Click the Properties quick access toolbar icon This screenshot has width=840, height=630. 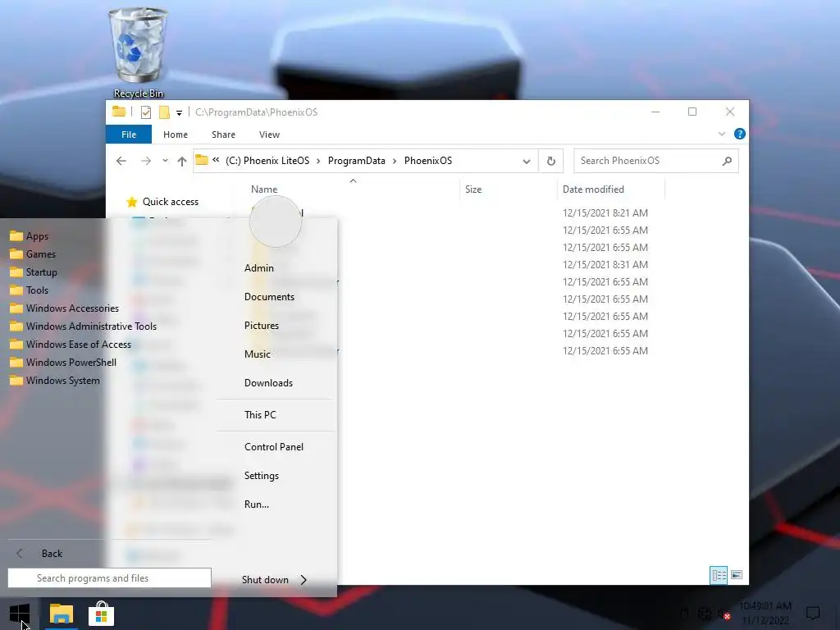[146, 112]
